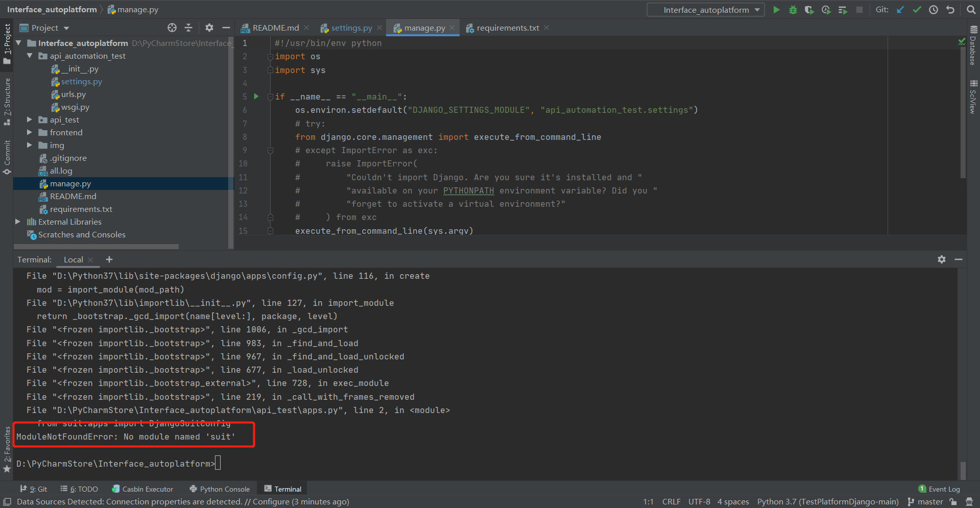Update project with the blue Git arrow
Screen dimensions: 980x508
pyautogui.click(x=900, y=9)
